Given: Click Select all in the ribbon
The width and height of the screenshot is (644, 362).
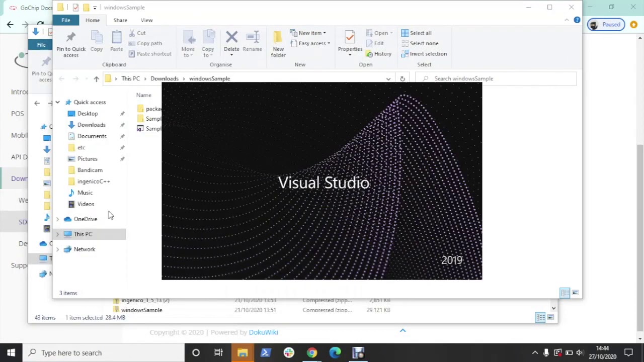Looking at the screenshot, I should tap(416, 33).
